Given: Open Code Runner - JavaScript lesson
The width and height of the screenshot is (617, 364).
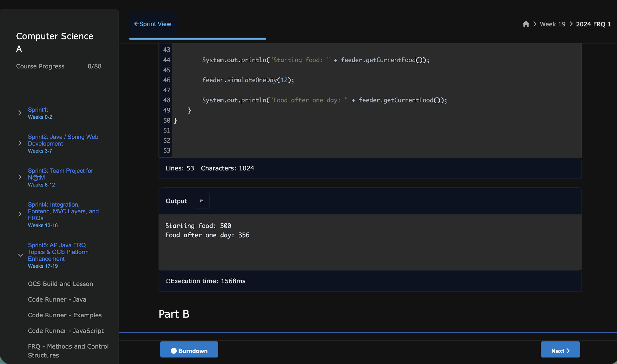Looking at the screenshot, I should point(66,331).
